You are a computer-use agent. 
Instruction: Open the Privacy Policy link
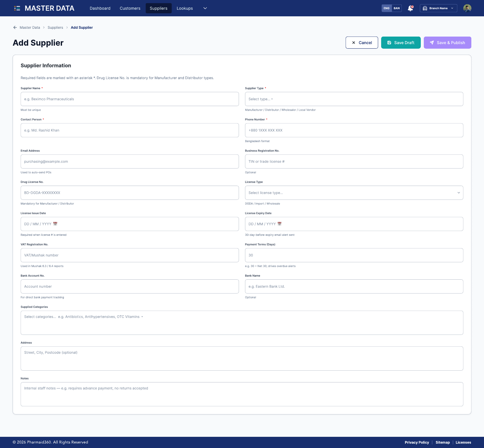(417, 442)
